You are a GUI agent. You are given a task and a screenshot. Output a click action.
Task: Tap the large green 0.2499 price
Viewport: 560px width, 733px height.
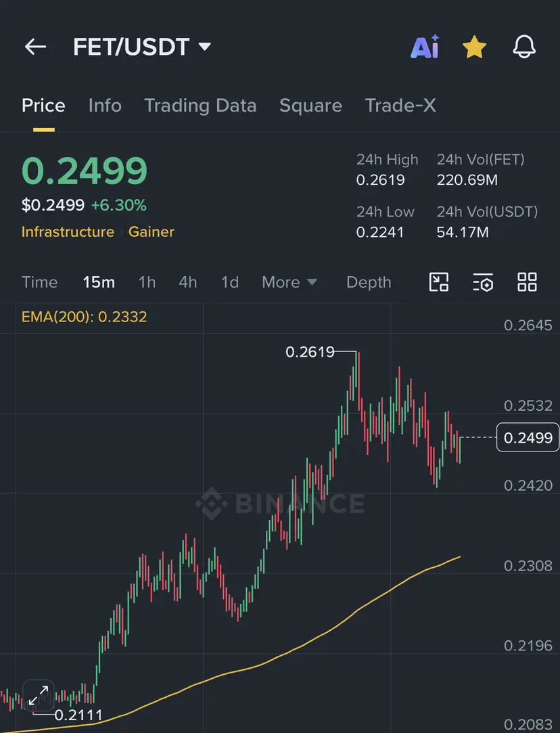(85, 171)
